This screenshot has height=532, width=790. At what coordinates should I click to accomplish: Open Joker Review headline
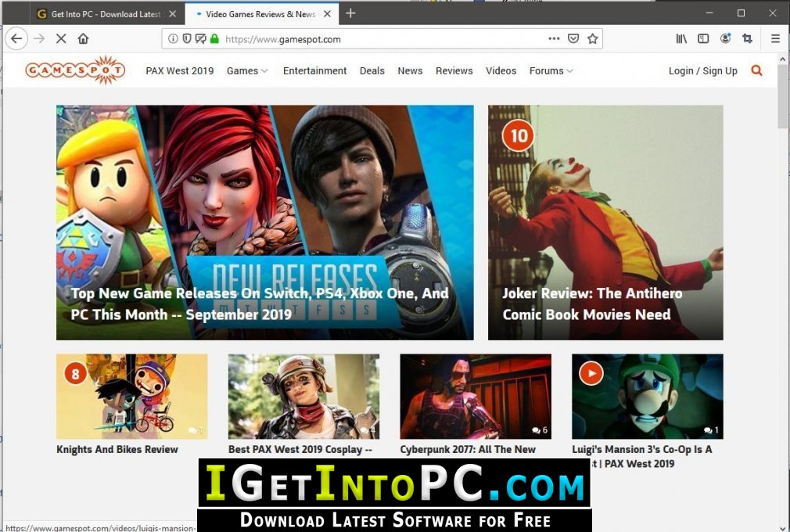pyautogui.click(x=593, y=304)
